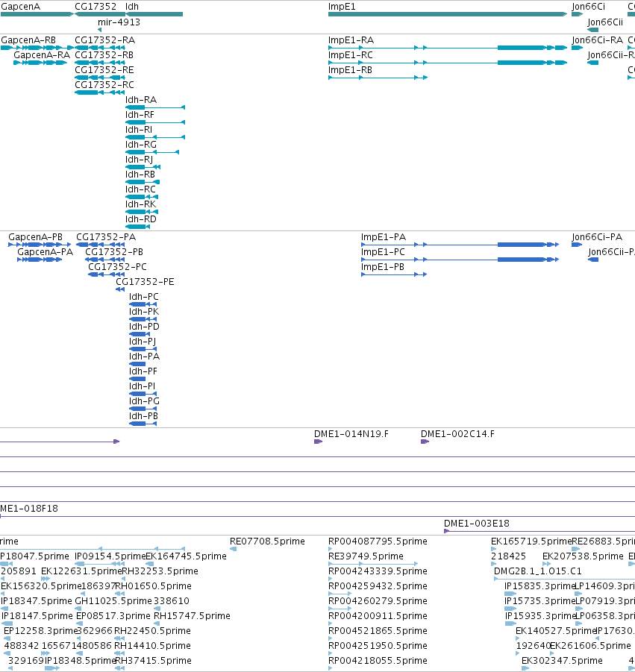Select the ImpE1 gene span bar
The width and height of the screenshot is (635, 672).
tap(448, 14)
